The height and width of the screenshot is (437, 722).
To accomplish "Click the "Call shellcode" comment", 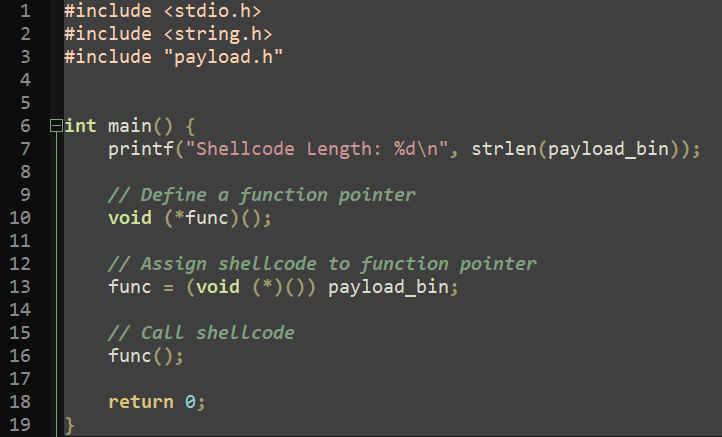I will (201, 333).
